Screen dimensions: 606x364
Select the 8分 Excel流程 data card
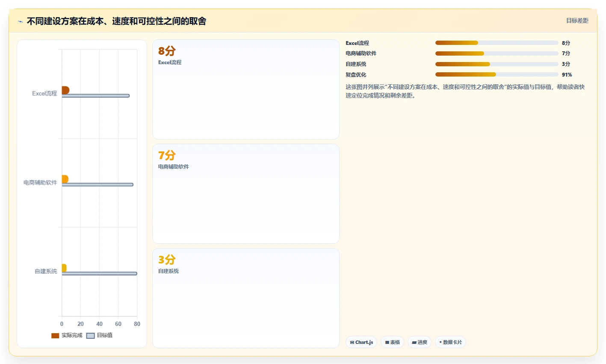pos(246,89)
